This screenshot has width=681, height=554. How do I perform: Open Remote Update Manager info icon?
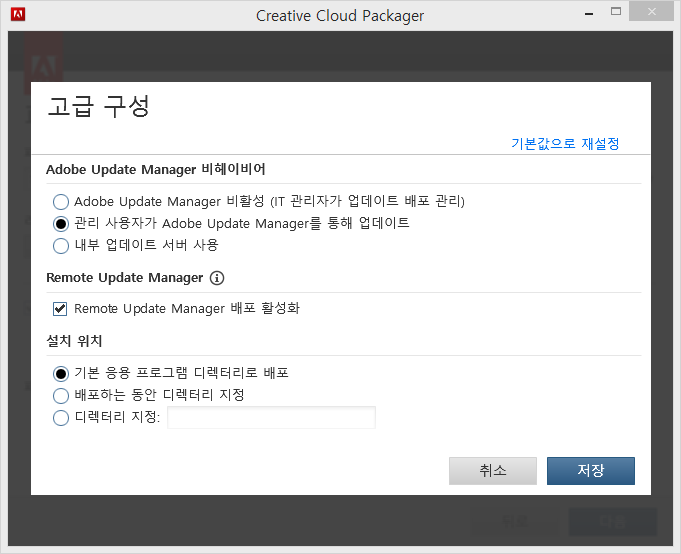(x=217, y=278)
